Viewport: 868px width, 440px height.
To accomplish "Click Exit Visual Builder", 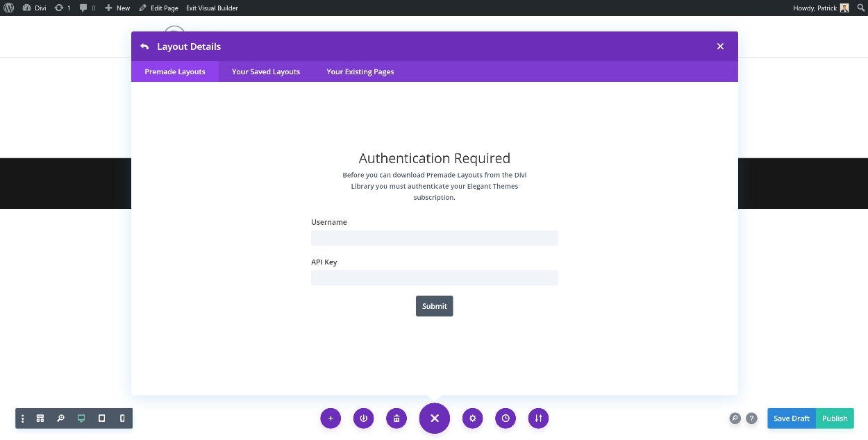I will (x=212, y=8).
